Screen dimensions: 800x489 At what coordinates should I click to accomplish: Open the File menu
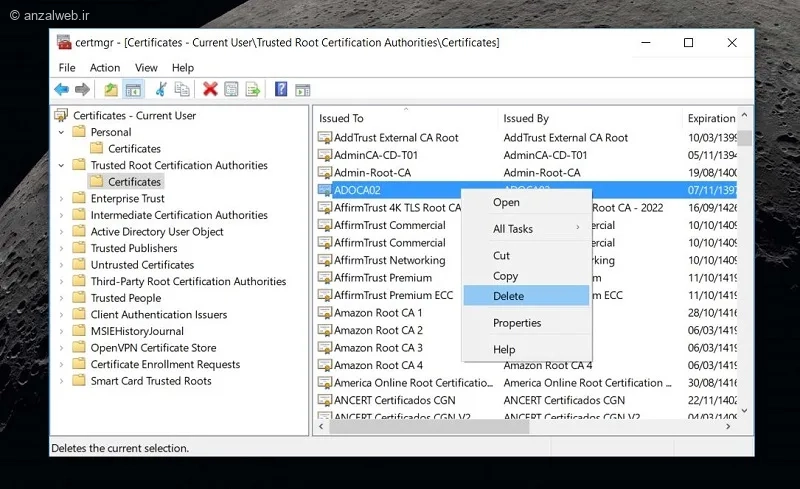pyautogui.click(x=67, y=67)
